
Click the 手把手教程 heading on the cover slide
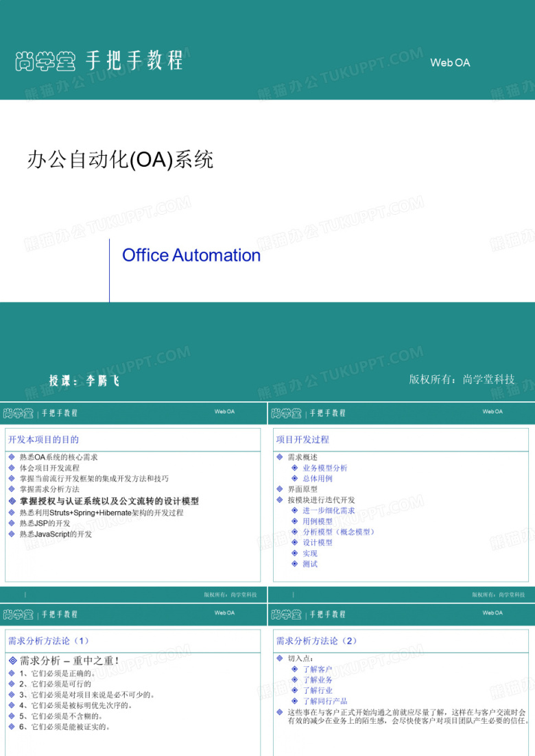pyautogui.click(x=134, y=61)
